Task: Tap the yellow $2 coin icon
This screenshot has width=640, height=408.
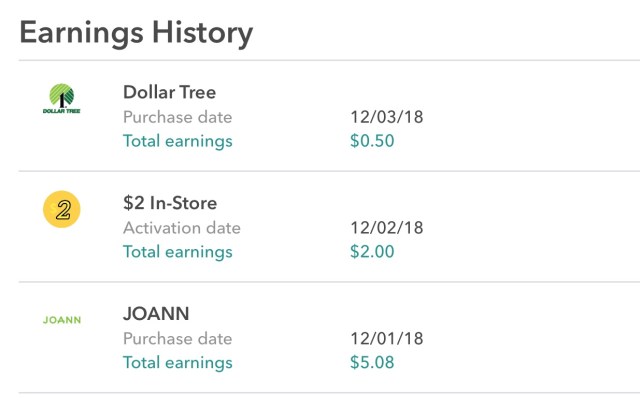Action: point(62,209)
